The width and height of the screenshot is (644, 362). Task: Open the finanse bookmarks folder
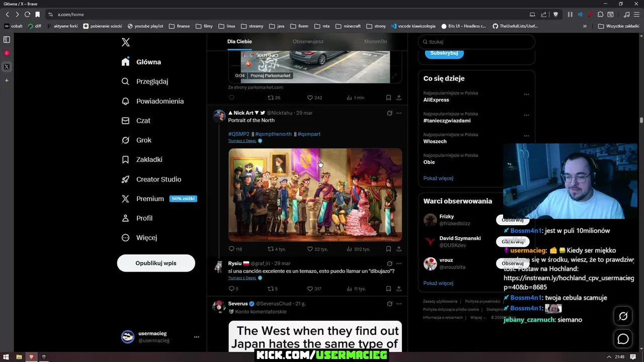click(180, 26)
